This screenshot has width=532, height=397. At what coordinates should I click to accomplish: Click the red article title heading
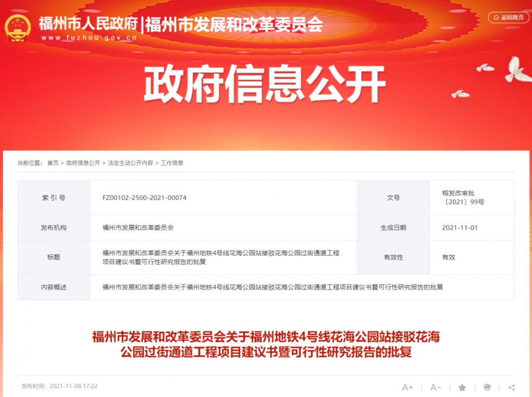[266, 344]
